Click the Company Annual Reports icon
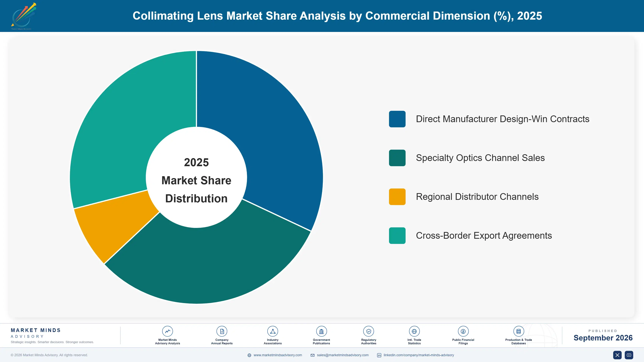This screenshot has height=362, width=644. [x=222, y=331]
